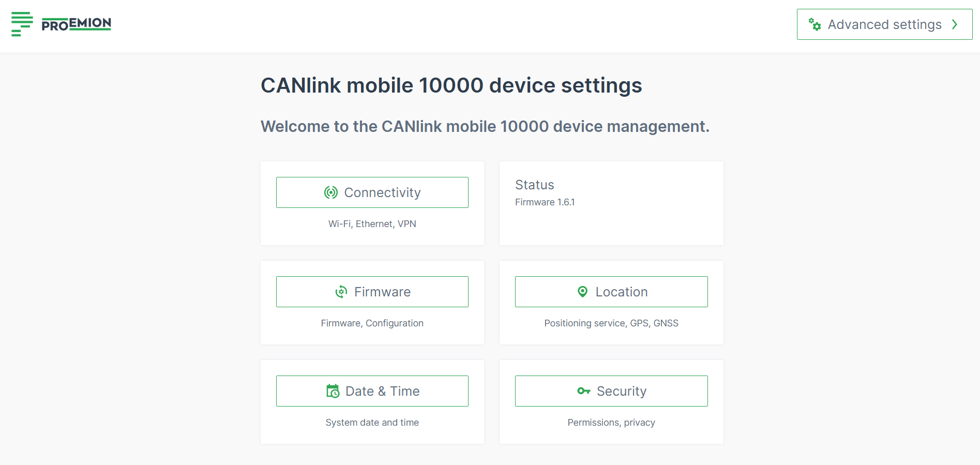Image resolution: width=980 pixels, height=465 pixels.
Task: Click the Positioning service, GPS, GNSS subtitle
Action: pyautogui.click(x=611, y=323)
